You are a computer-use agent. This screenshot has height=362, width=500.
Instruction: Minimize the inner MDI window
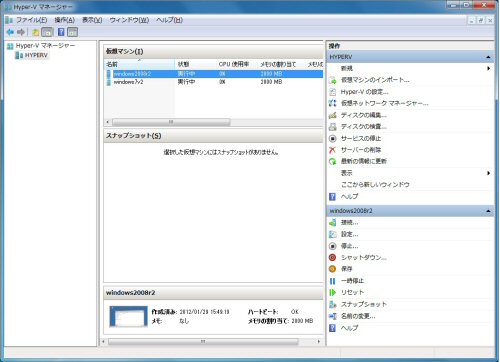[x=471, y=20]
